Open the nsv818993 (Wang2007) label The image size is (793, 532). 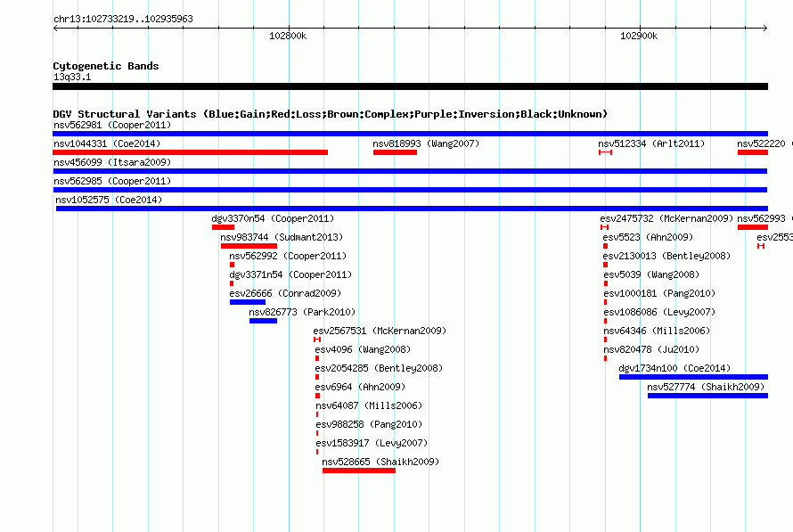pos(426,143)
